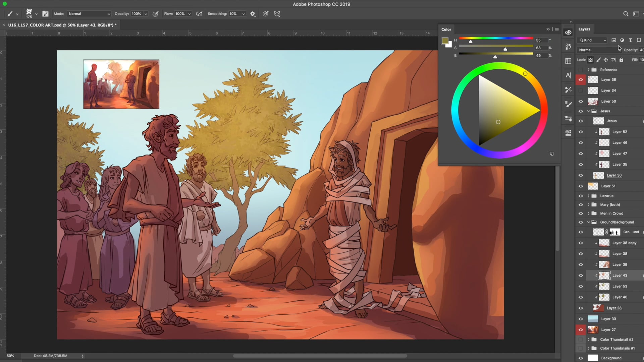Show hidden Layer 34

tap(581, 90)
